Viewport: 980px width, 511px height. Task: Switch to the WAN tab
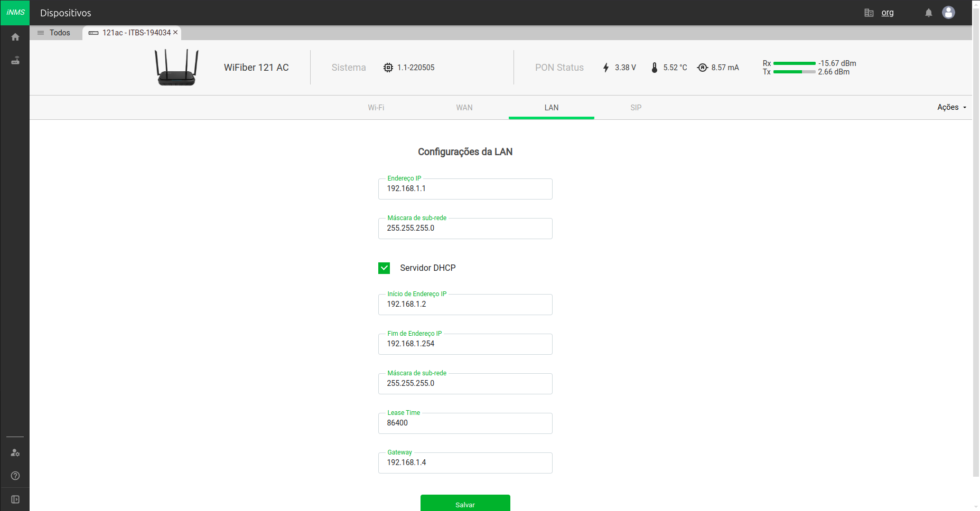pos(464,108)
